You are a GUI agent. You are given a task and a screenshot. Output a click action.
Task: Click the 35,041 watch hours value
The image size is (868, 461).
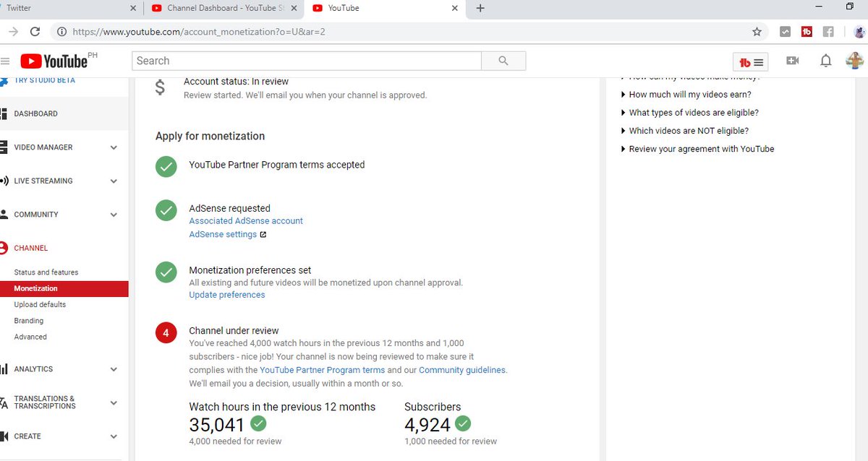click(x=217, y=424)
